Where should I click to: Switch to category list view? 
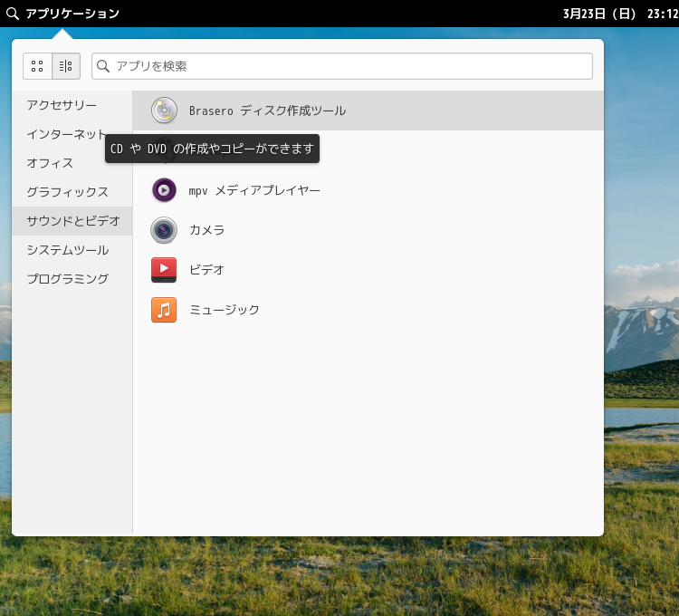click(x=66, y=66)
